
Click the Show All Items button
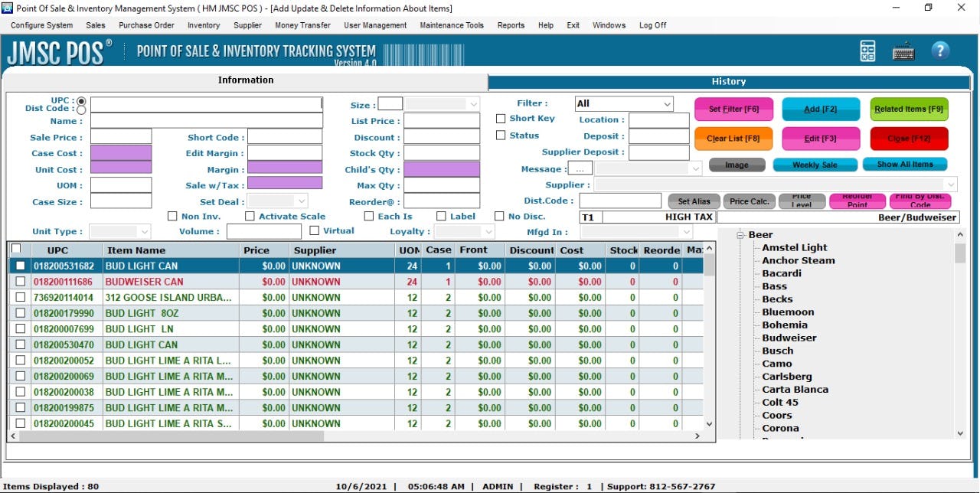(905, 164)
